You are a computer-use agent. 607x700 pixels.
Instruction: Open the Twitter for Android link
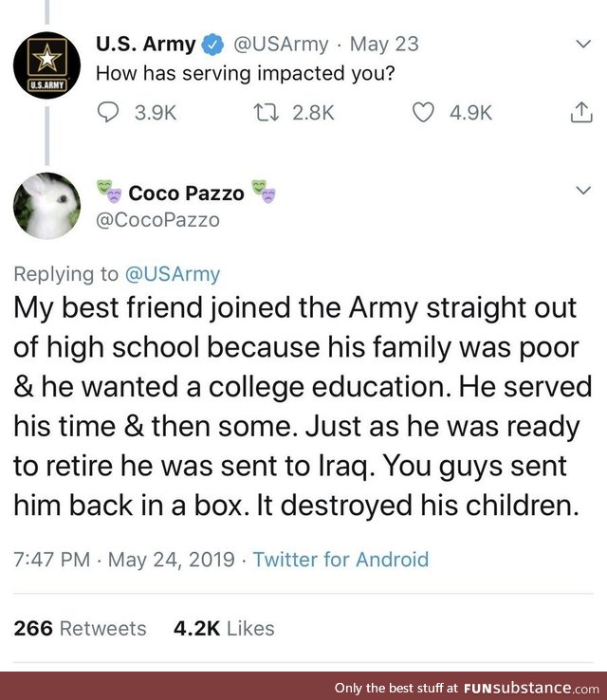click(x=340, y=560)
